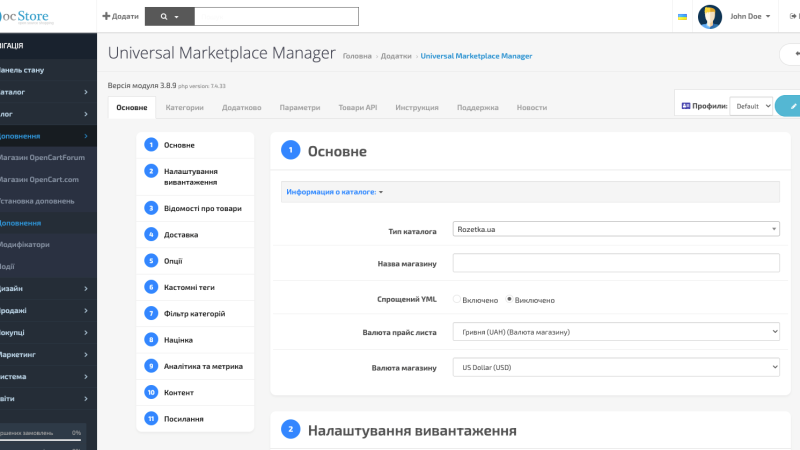Image resolution: width=800 pixels, height=450 pixels.
Task: Switch to the Новости tab
Action: (x=532, y=108)
